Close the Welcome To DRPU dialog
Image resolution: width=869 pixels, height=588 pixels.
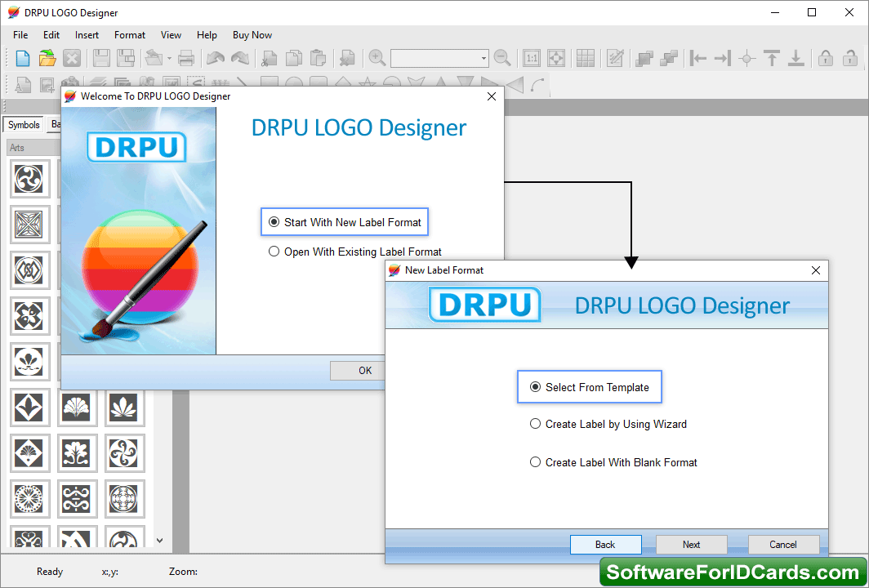coord(491,96)
